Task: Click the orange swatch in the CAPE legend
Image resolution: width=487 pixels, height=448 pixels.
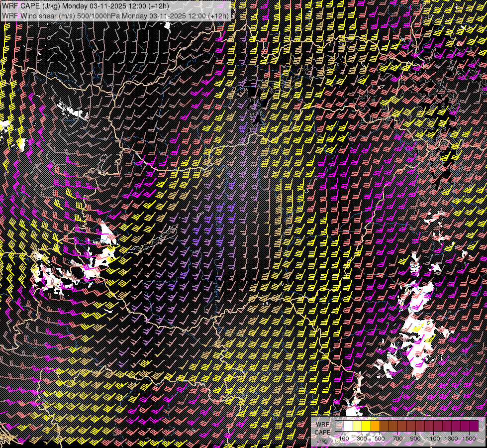Action: 375,426
